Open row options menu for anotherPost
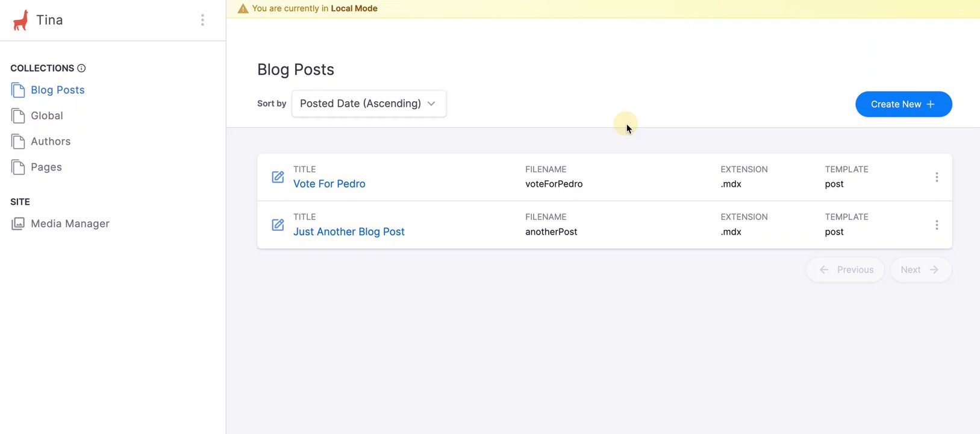 pyautogui.click(x=937, y=225)
